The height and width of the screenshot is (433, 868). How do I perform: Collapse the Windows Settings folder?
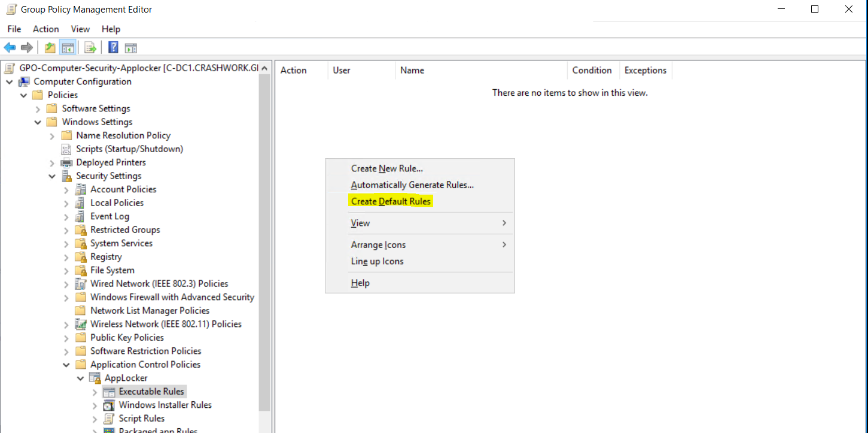click(38, 122)
